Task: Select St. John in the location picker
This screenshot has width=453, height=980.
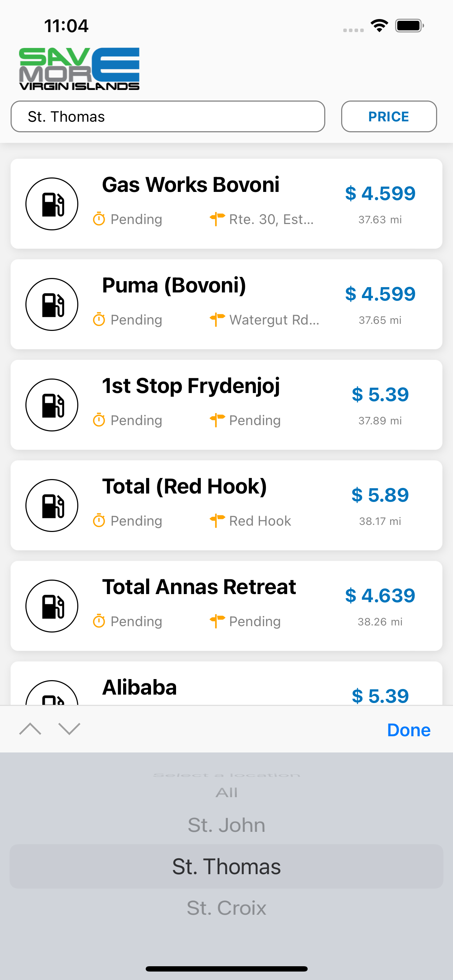Action: click(226, 825)
